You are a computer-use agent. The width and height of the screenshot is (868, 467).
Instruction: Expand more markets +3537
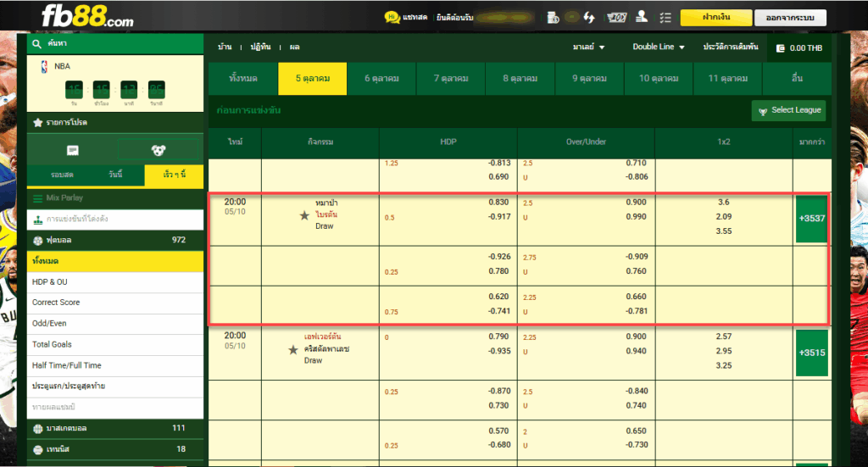(811, 219)
